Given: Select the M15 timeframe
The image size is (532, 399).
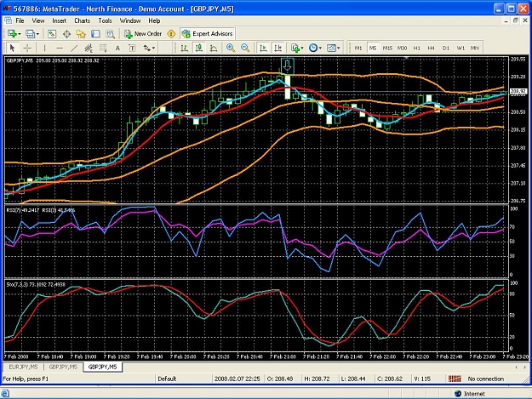Looking at the screenshot, I should click(387, 48).
